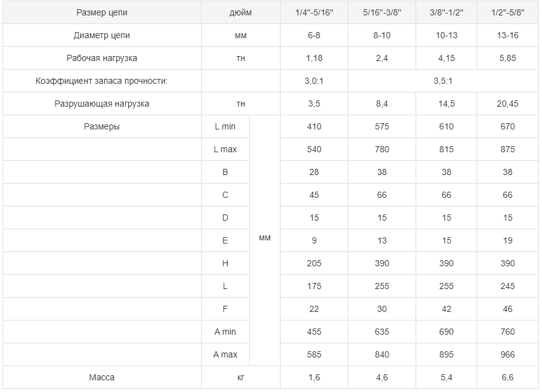
Task: Click the 'A max' value 966
Action: [x=507, y=354]
